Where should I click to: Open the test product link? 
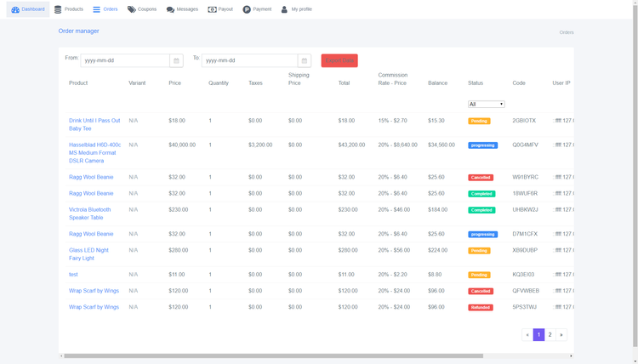point(73,275)
